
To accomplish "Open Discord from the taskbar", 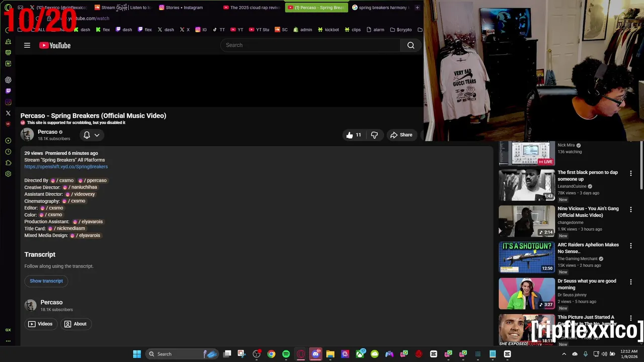I will tap(315, 354).
